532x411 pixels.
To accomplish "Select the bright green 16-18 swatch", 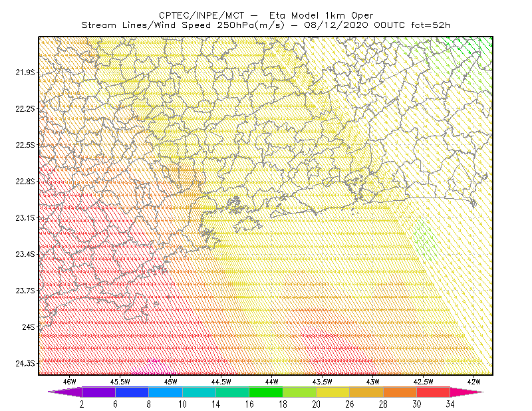I will [x=266, y=392].
